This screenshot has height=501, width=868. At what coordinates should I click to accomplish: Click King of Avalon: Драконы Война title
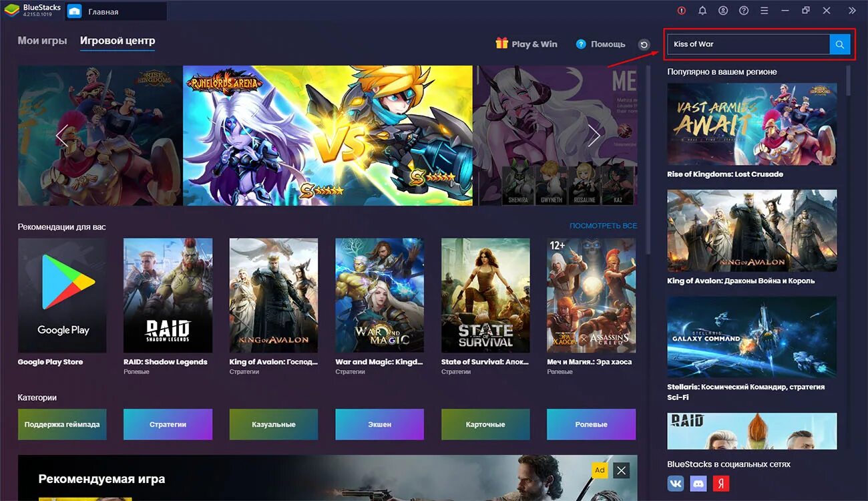coord(740,281)
